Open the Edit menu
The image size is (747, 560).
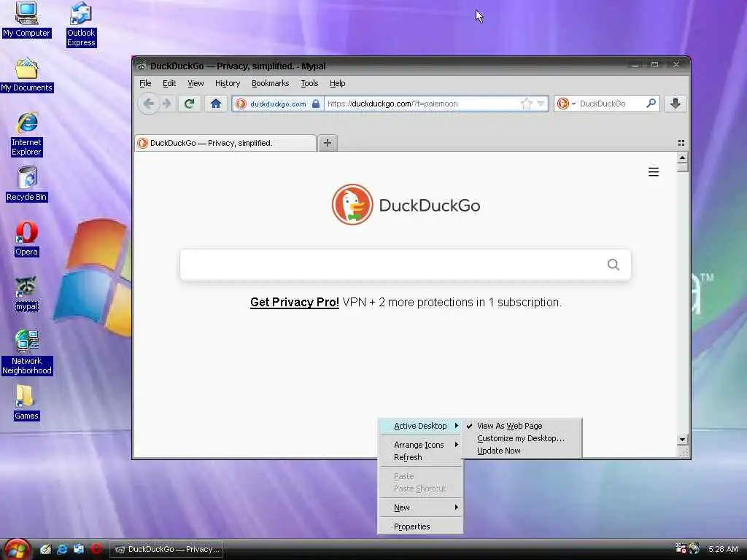(x=169, y=83)
